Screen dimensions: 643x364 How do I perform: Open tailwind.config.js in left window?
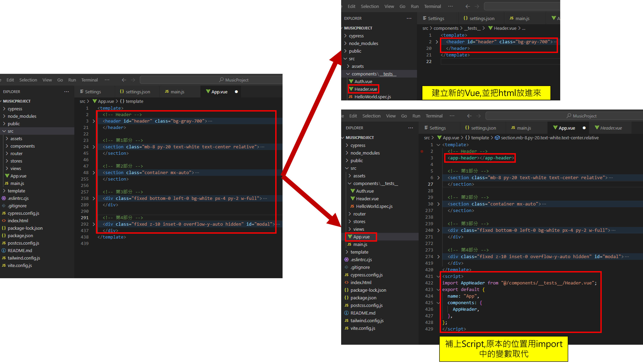click(24, 258)
